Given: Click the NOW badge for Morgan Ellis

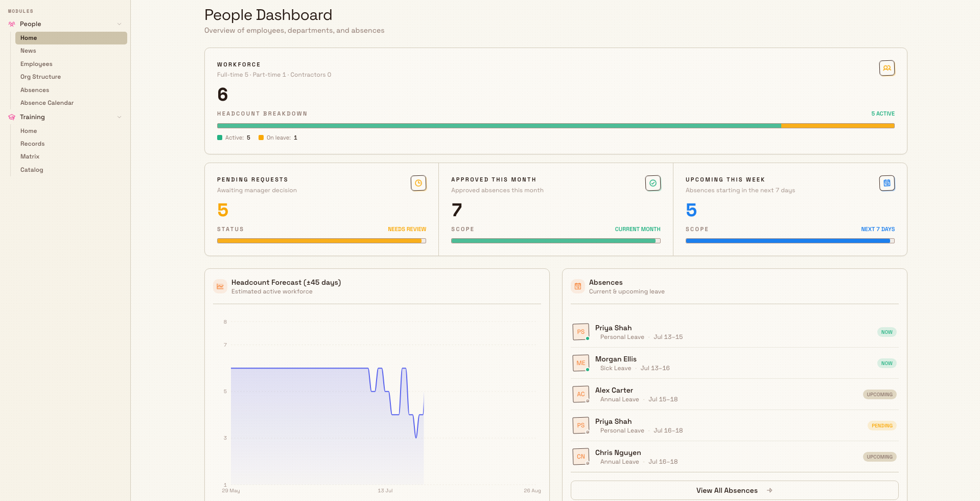Looking at the screenshot, I should click(886, 363).
